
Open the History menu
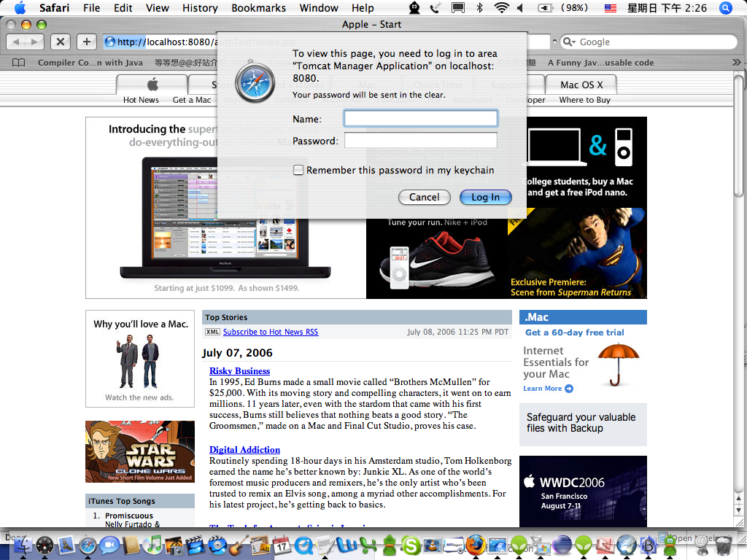click(200, 8)
